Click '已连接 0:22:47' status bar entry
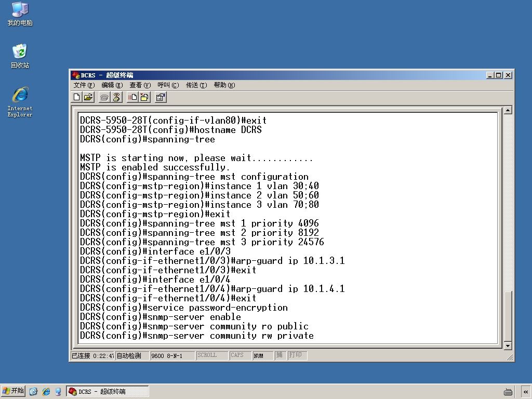The height and width of the screenshot is (399, 532). 92,355
